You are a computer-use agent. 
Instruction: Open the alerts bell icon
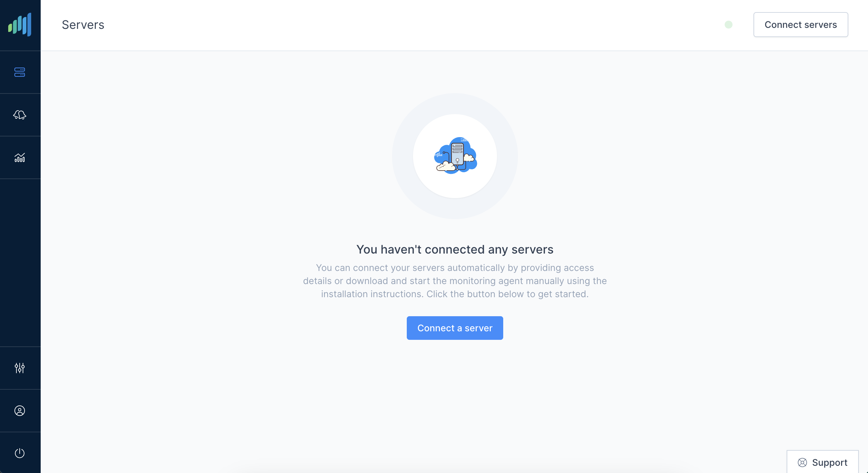pos(20,115)
